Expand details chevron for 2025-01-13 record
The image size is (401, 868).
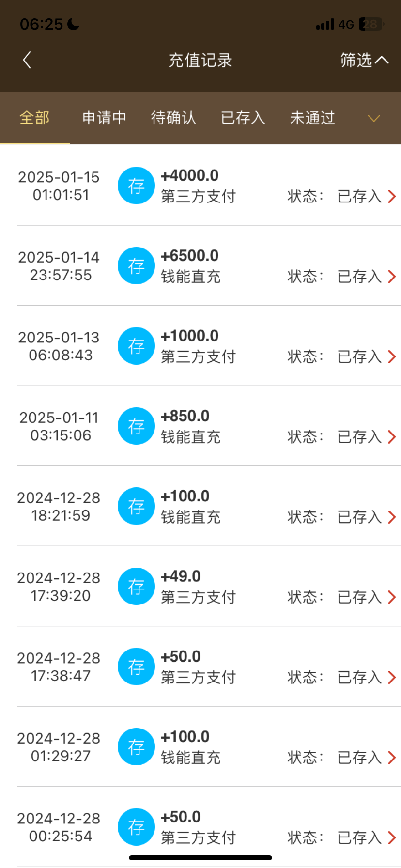392,357
